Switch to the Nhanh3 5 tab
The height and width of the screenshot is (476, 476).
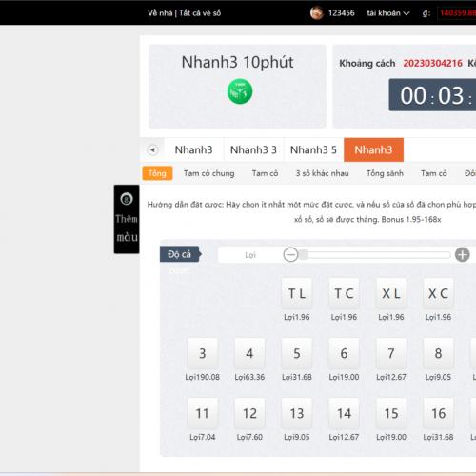pos(313,149)
